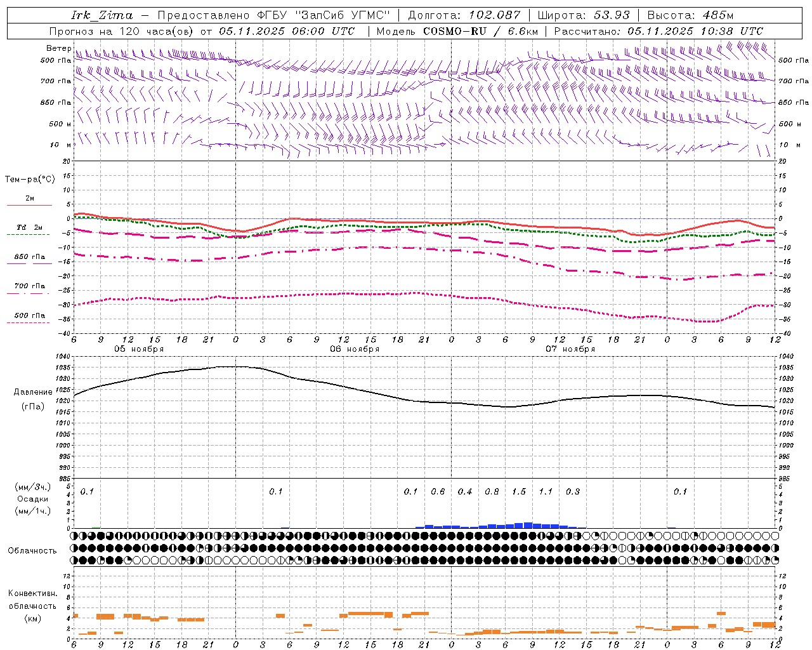
Task: Click the (мм/3ч.) precipitation unit label
Action: [33, 487]
